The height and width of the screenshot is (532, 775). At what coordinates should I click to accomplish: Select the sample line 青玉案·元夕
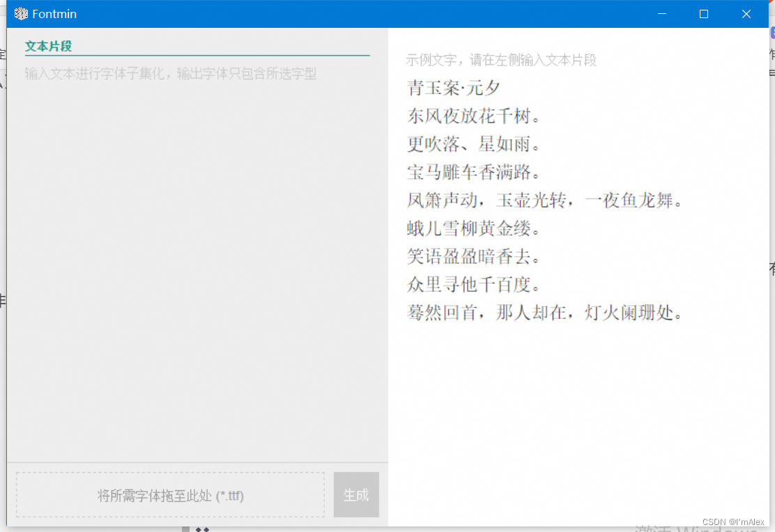pyautogui.click(x=454, y=88)
